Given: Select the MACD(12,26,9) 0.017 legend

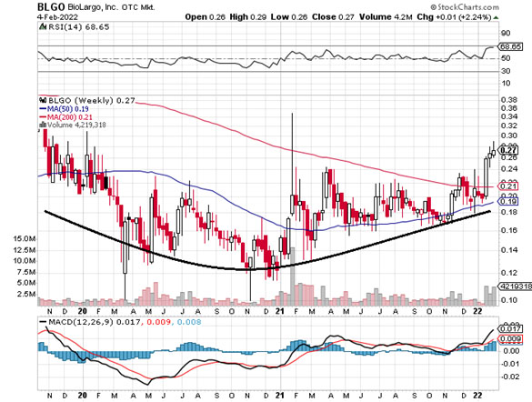Looking at the screenshot, I should click(95, 322).
